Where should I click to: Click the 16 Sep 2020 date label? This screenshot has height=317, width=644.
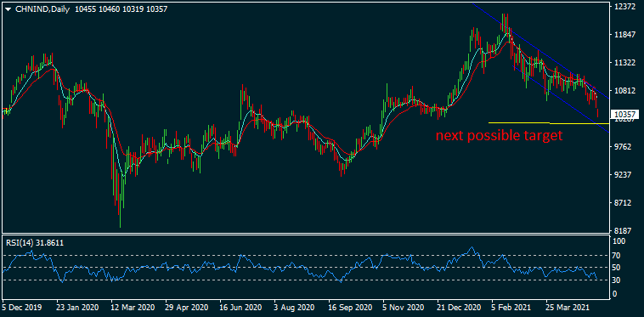[x=349, y=307]
